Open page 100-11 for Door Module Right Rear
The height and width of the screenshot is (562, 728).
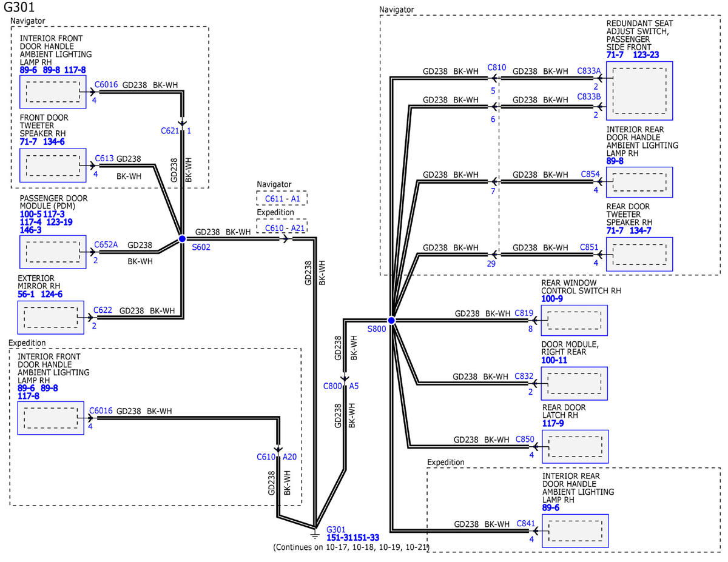coord(554,360)
